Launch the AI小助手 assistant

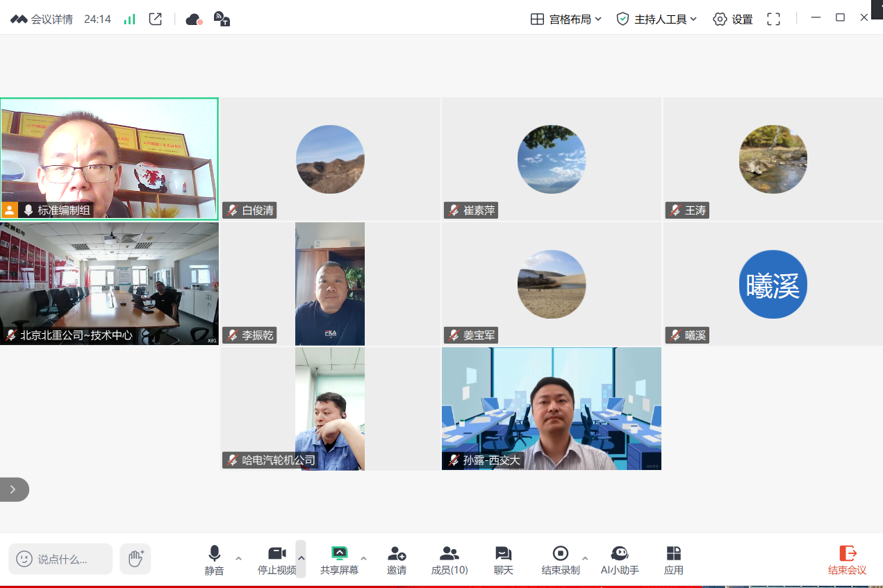pos(620,560)
